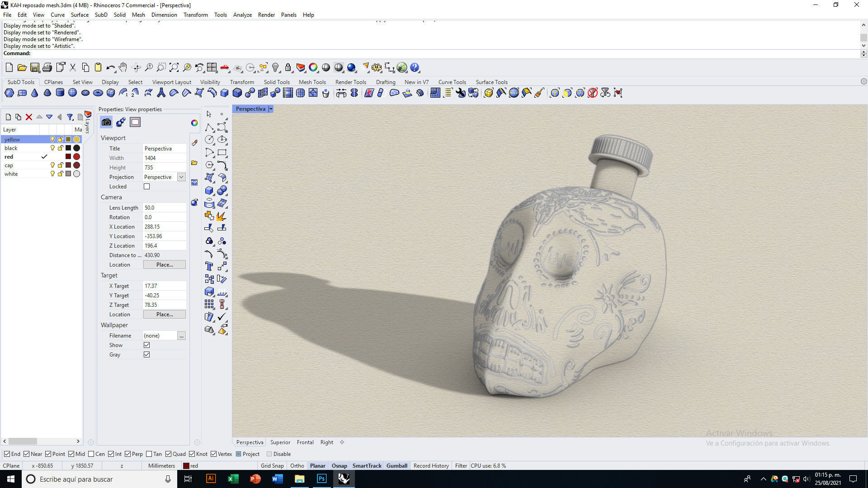Click the light bulb Hide objects icon

coord(275,68)
